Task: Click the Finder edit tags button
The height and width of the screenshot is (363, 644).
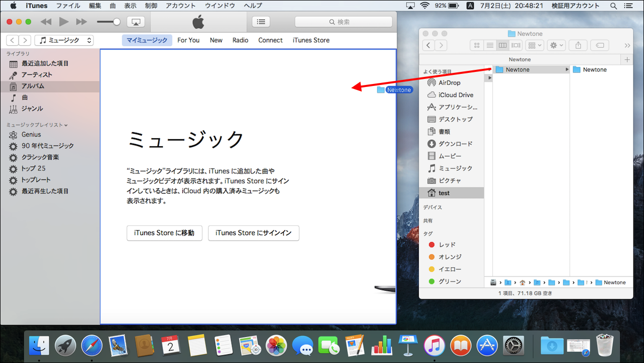Action: pyautogui.click(x=600, y=45)
